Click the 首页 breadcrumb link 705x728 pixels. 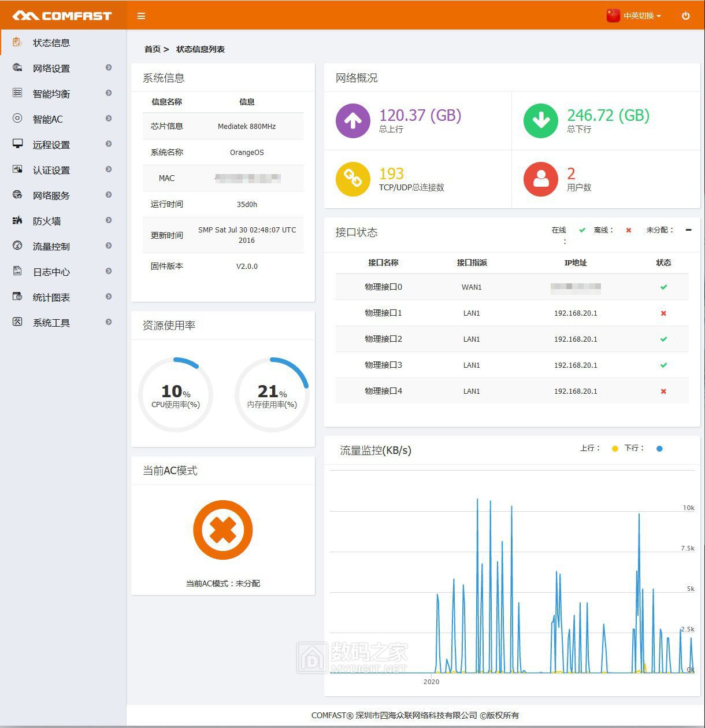click(153, 49)
